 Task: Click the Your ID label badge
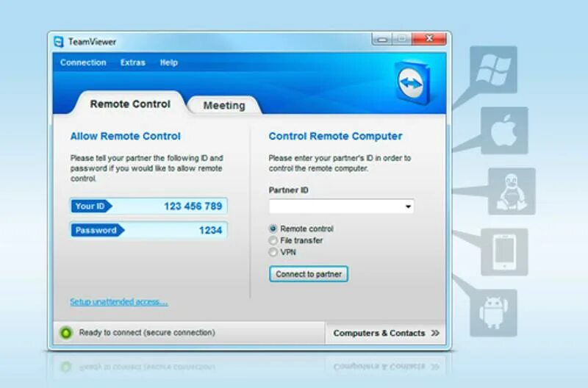(x=91, y=206)
